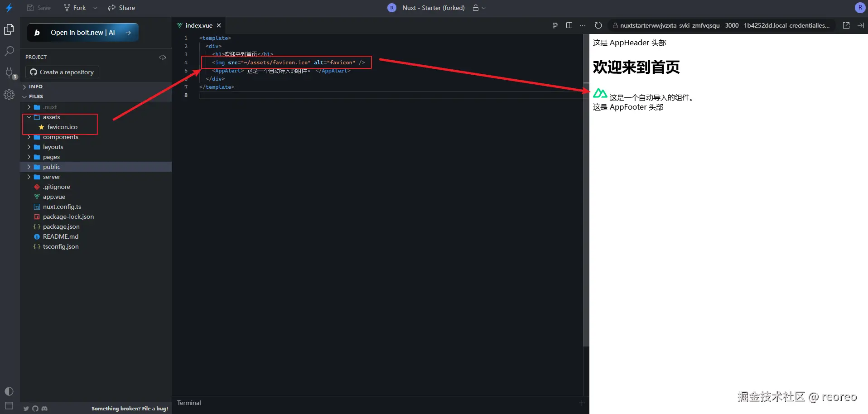Toggle the bottom panel layout icon
The width and height of the screenshot is (868, 414).
coord(9,406)
